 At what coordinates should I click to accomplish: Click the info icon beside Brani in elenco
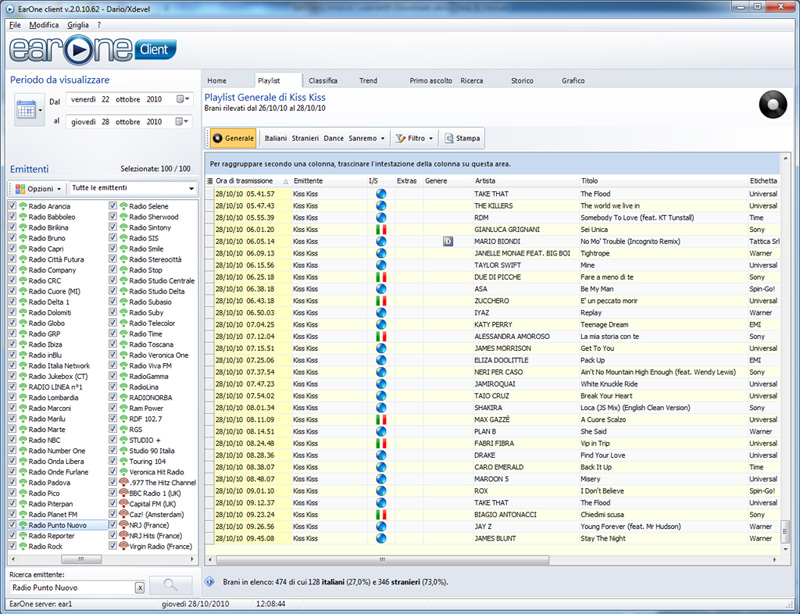point(210,582)
